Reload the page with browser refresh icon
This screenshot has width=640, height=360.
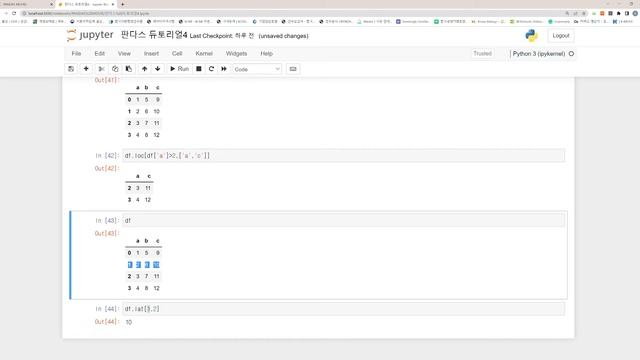point(14,13)
